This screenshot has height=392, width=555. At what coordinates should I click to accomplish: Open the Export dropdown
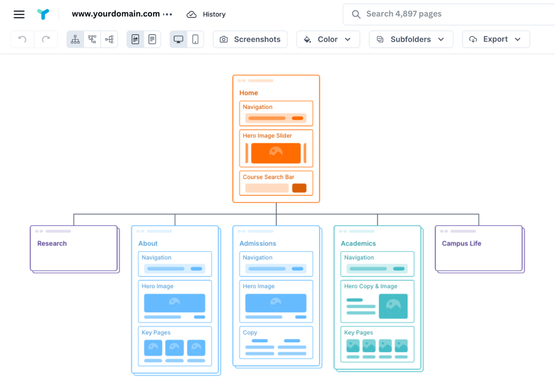495,39
